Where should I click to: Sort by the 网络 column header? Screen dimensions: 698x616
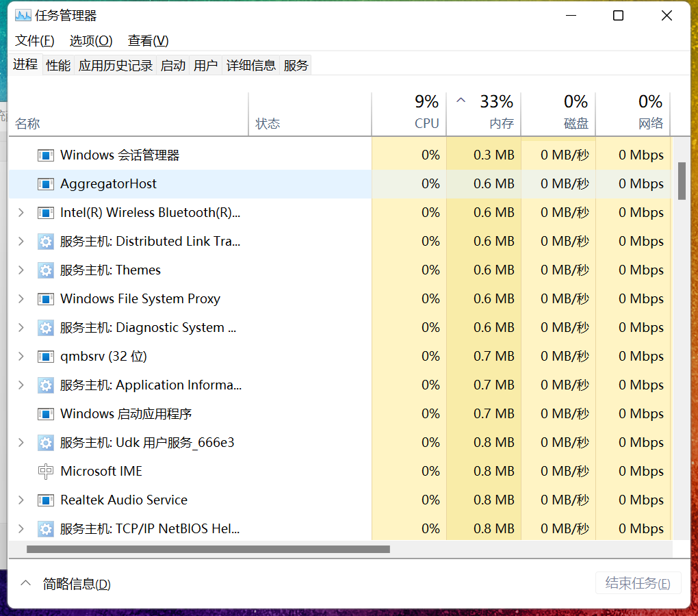click(x=633, y=114)
